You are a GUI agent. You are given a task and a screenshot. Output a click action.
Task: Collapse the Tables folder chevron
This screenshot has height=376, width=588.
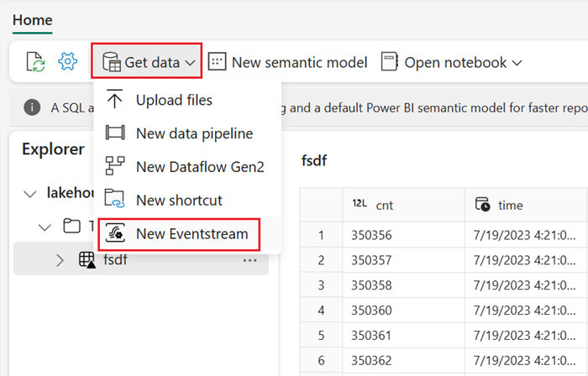[x=46, y=227]
